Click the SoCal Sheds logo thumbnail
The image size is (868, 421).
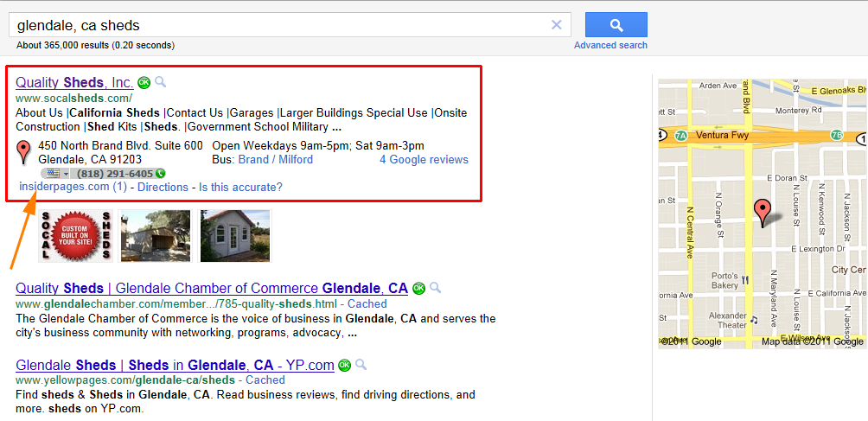[75, 236]
